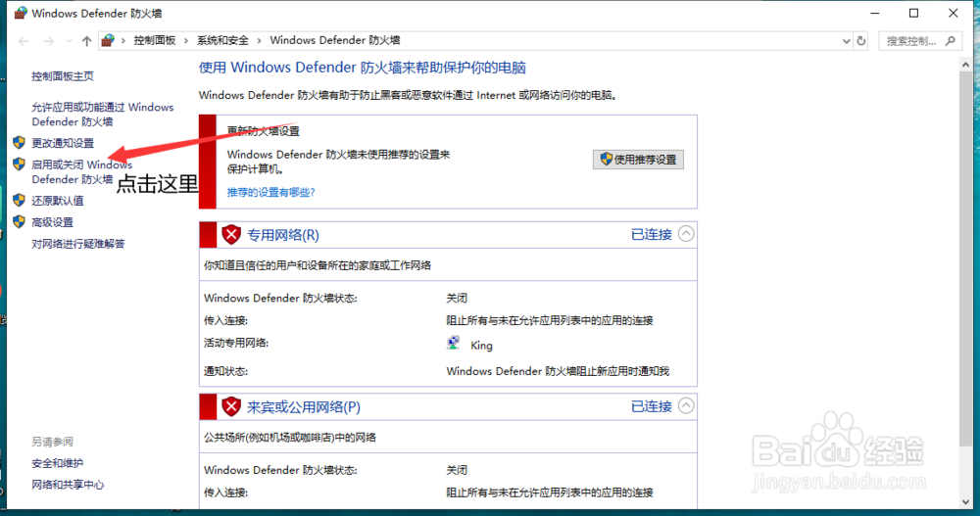Minimize the firewall window
The width and height of the screenshot is (980, 516).
pyautogui.click(x=875, y=13)
